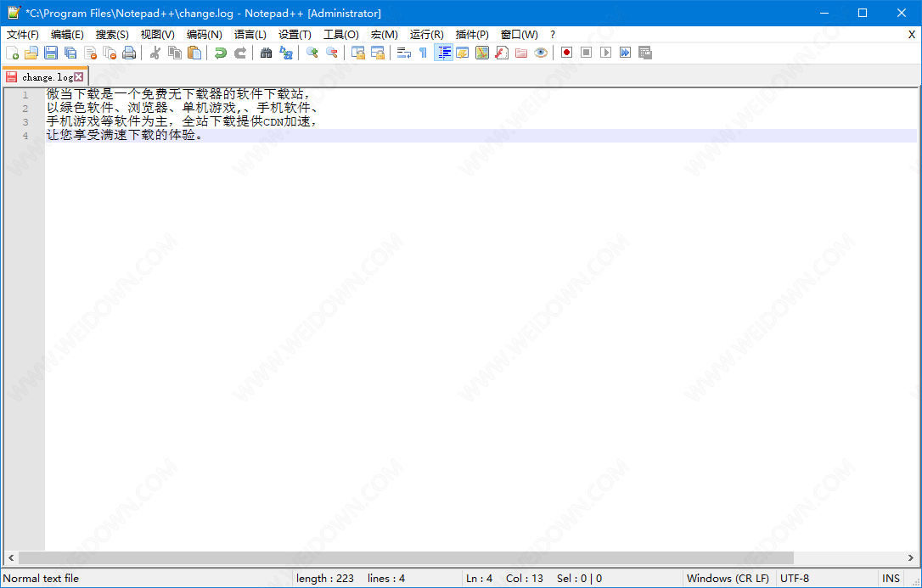Open the 编码(N) menu

coord(204,35)
